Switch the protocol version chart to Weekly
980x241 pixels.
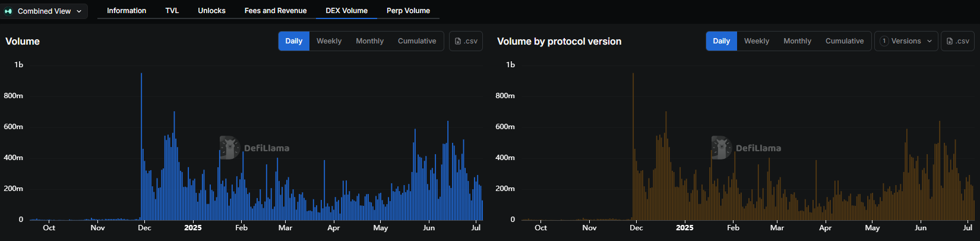point(757,41)
